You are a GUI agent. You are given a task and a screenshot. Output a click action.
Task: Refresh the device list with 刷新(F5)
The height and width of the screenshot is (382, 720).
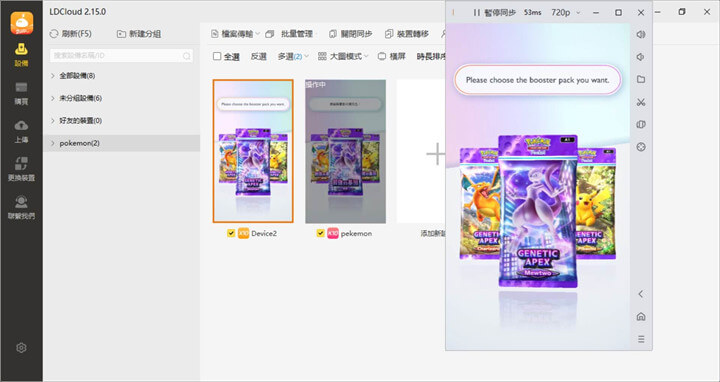[70, 34]
